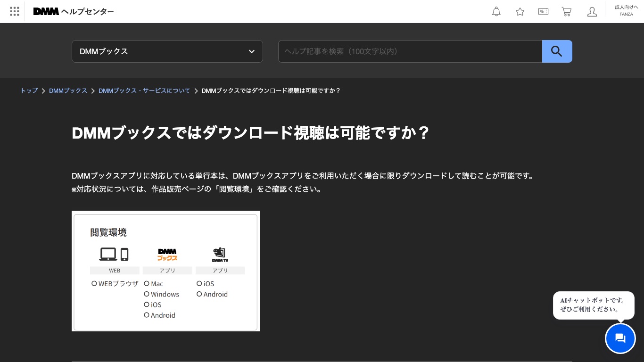Open the DMM services grid menu
This screenshot has width=644, height=362.
click(x=15, y=11)
